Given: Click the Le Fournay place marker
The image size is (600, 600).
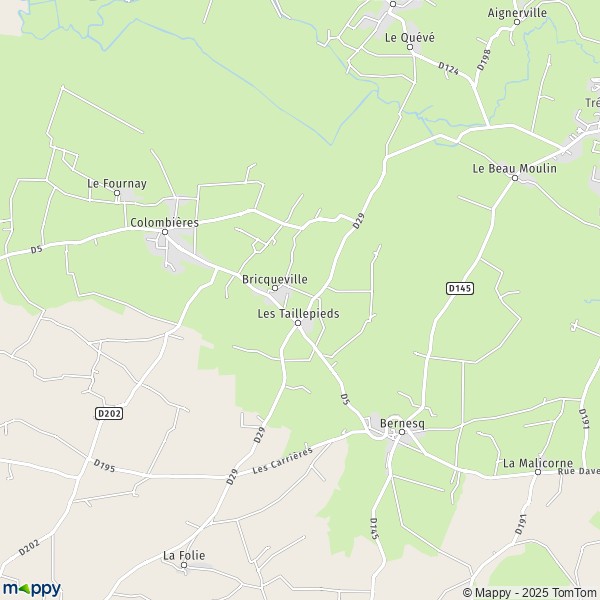Looking at the screenshot, I should [x=117, y=193].
